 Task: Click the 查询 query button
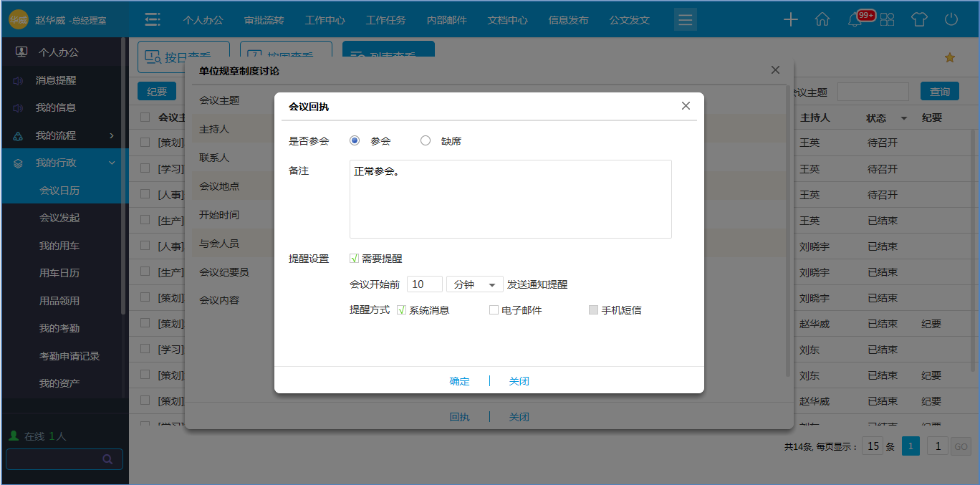pos(940,91)
